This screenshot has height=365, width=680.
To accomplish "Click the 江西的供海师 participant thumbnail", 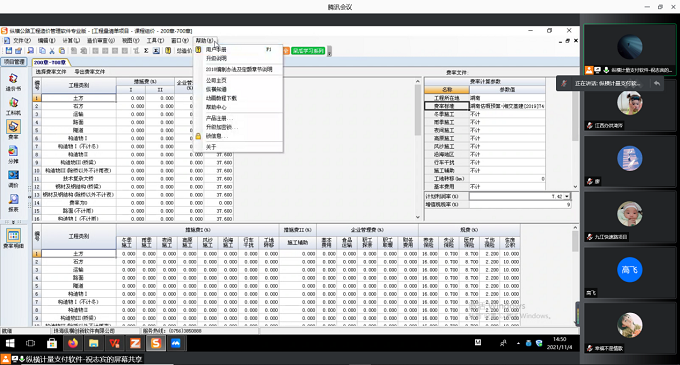I will (630, 105).
